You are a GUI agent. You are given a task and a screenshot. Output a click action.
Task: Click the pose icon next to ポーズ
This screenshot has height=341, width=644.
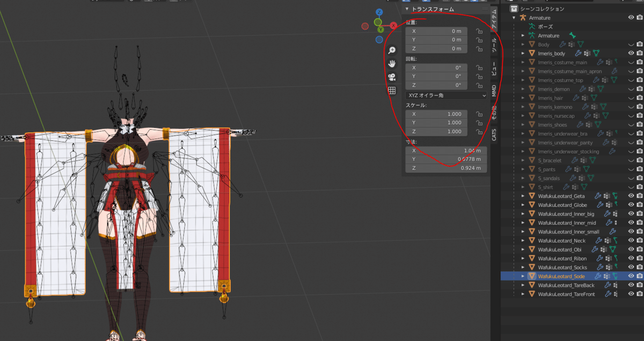click(x=532, y=27)
